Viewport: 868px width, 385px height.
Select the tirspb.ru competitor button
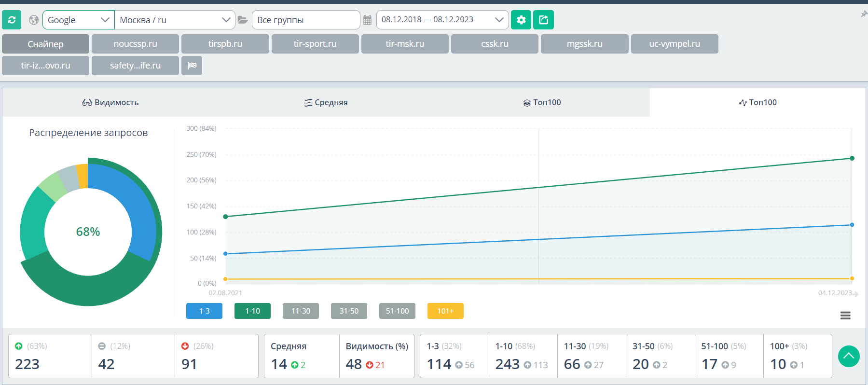click(x=225, y=44)
